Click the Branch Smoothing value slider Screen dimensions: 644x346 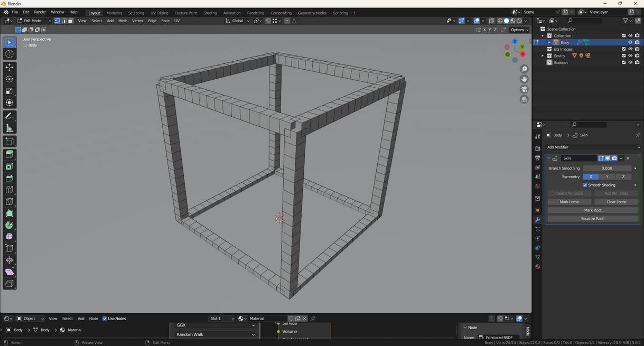(606, 169)
